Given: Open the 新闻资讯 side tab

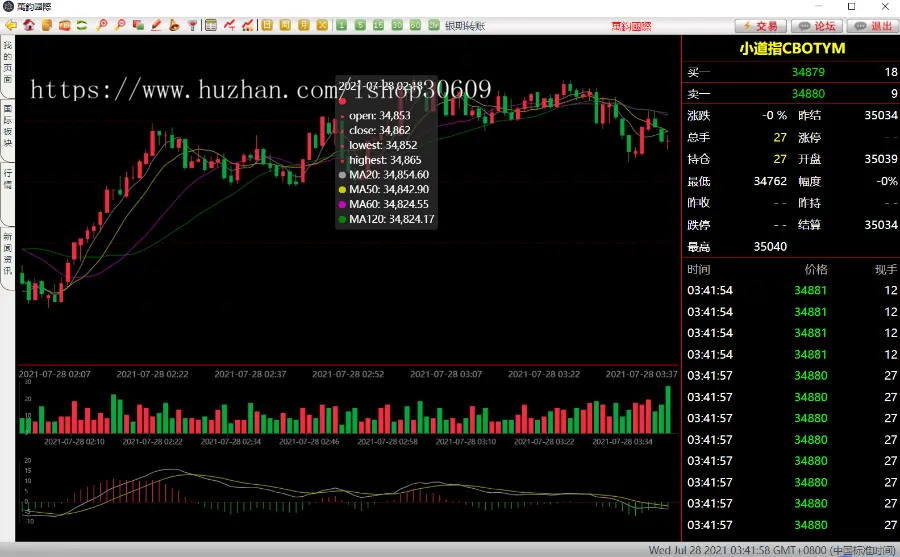Looking at the screenshot, I should 7,253.
